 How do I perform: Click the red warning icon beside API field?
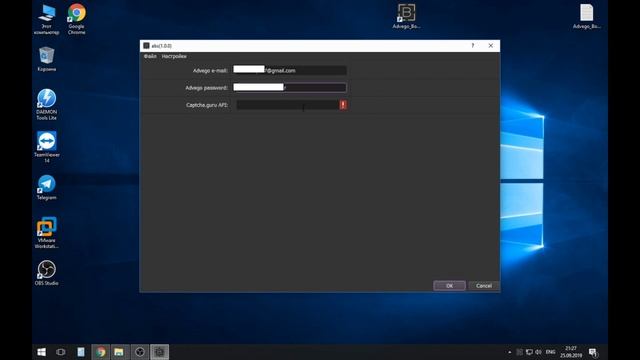343,105
